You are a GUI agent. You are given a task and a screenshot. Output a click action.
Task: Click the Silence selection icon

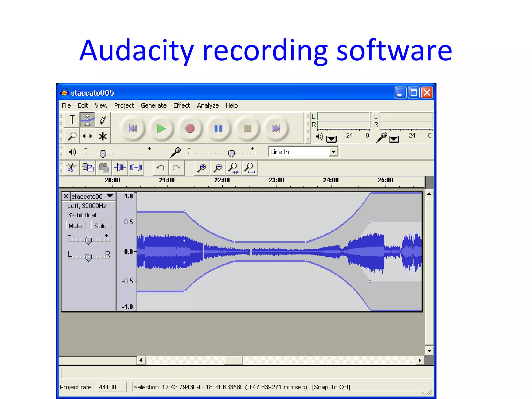[136, 168]
